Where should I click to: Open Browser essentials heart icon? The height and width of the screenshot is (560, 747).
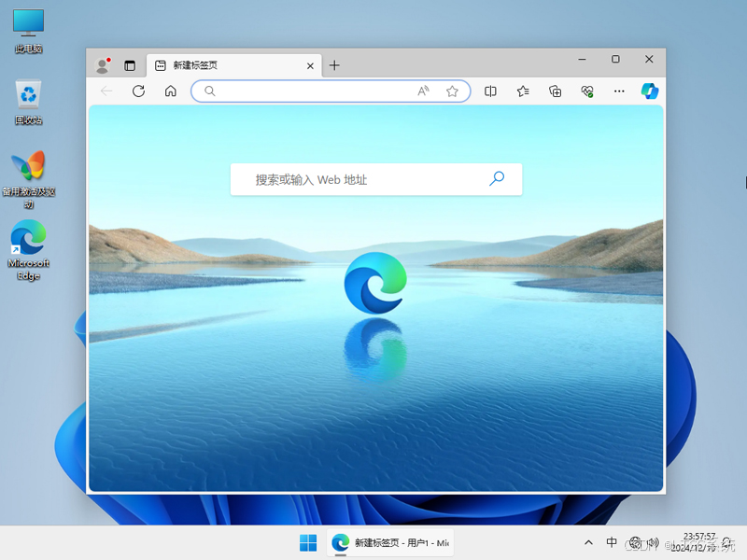point(587,91)
